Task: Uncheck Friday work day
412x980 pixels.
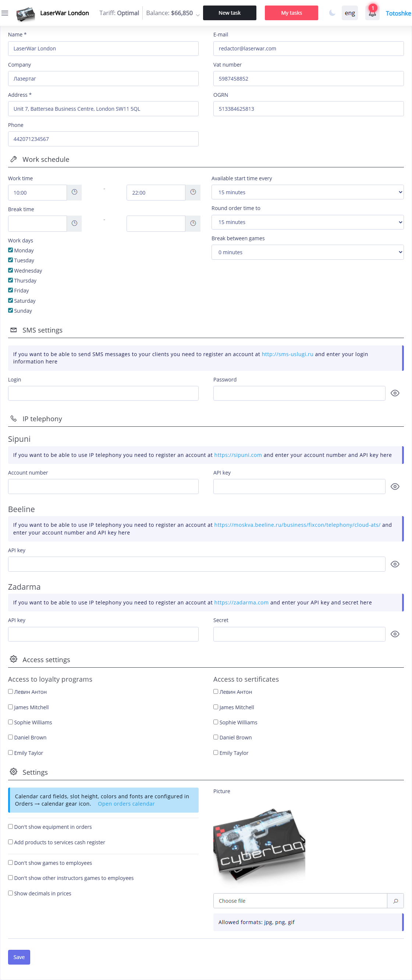Action: (x=11, y=290)
